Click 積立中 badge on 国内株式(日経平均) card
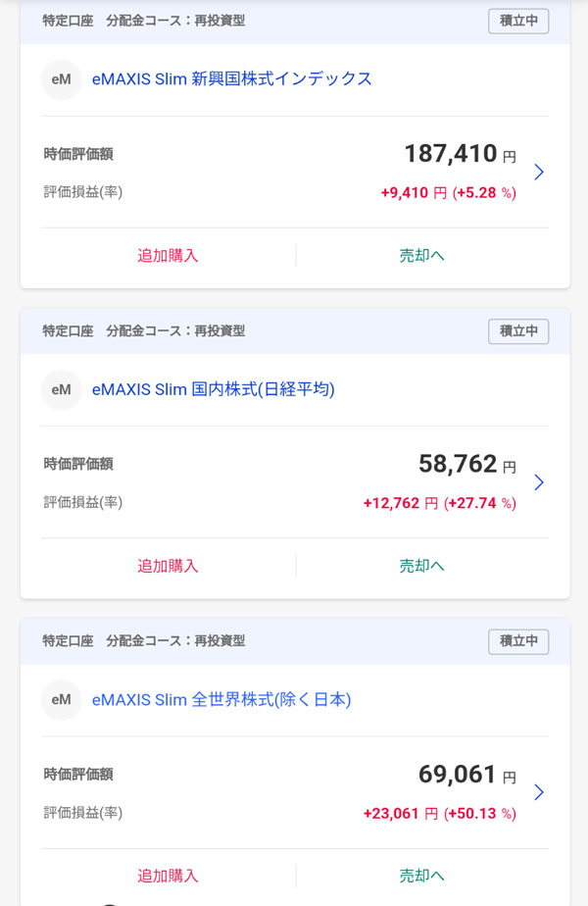The width and height of the screenshot is (588, 906). (x=518, y=331)
